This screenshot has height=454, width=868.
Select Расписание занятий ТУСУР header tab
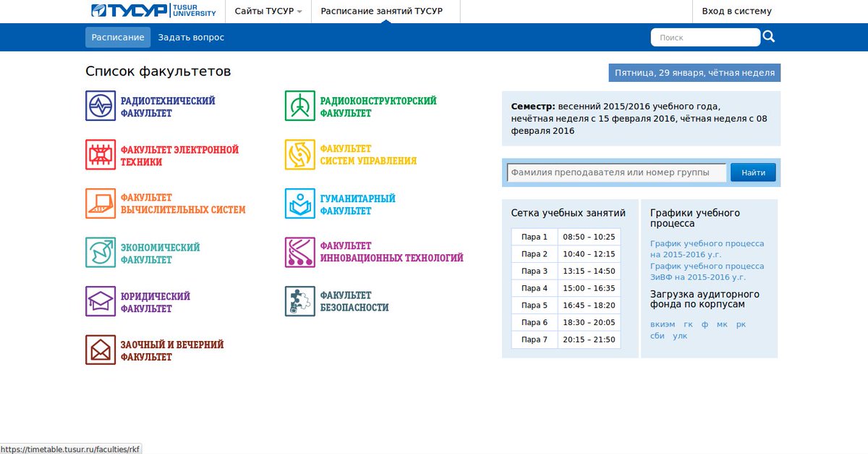pos(381,11)
